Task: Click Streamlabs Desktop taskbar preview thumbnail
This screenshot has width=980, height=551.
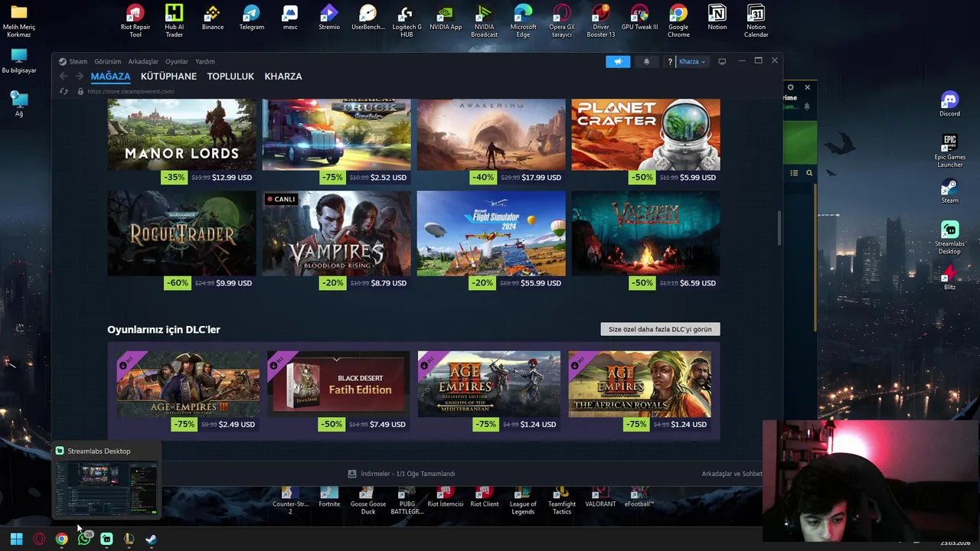Action: click(x=106, y=487)
